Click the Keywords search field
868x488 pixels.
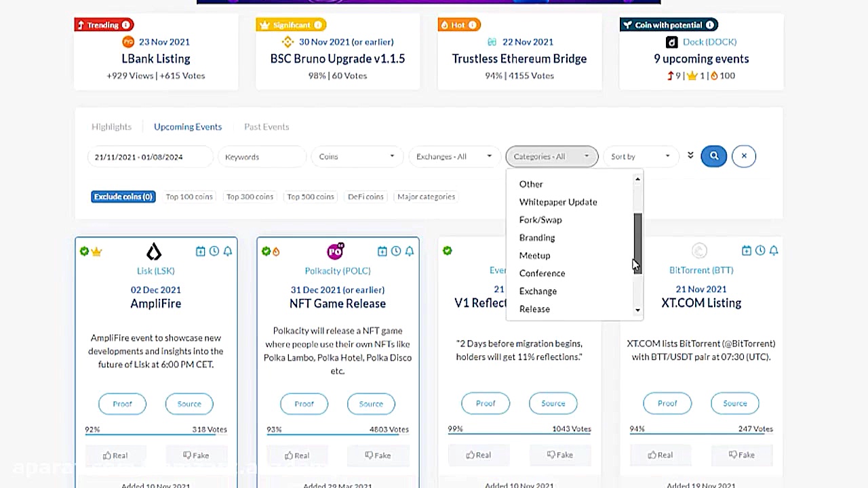(x=262, y=157)
